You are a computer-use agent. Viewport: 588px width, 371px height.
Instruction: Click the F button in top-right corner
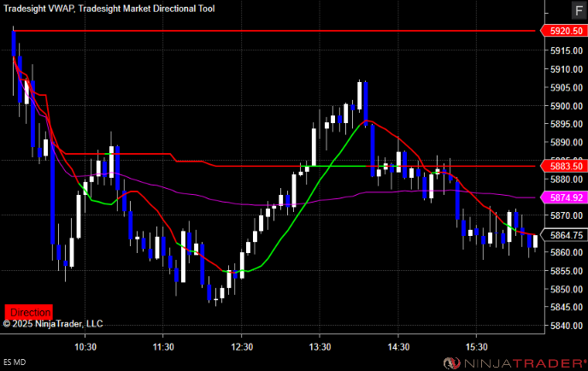(579, 10)
